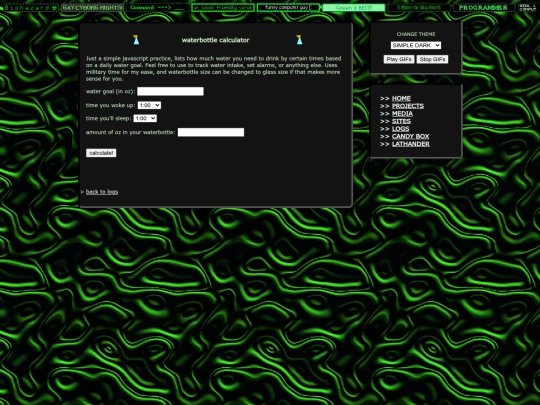
Task: Go to HOME in the navigation
Action: click(x=401, y=98)
